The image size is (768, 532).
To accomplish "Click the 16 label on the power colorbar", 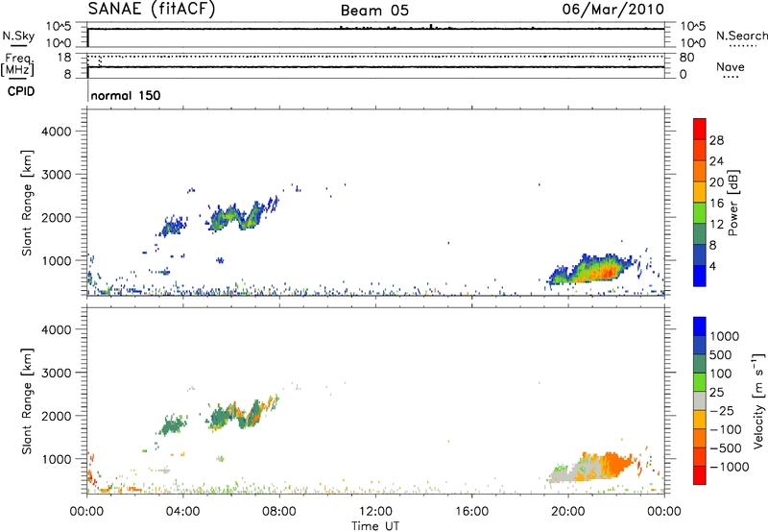I will [x=716, y=204].
